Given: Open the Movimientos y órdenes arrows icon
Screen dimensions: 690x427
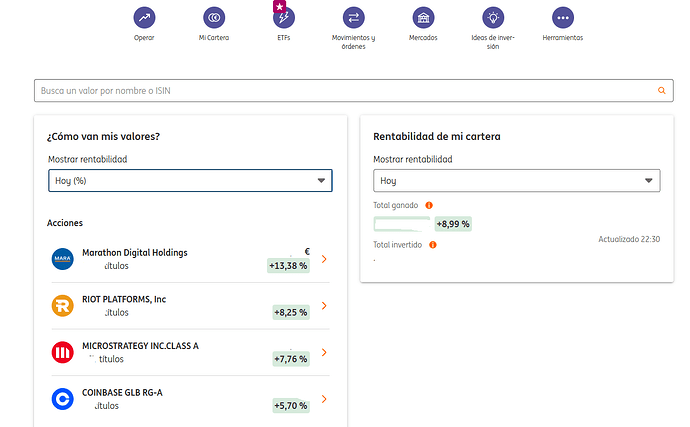Looking at the screenshot, I should 354,18.
